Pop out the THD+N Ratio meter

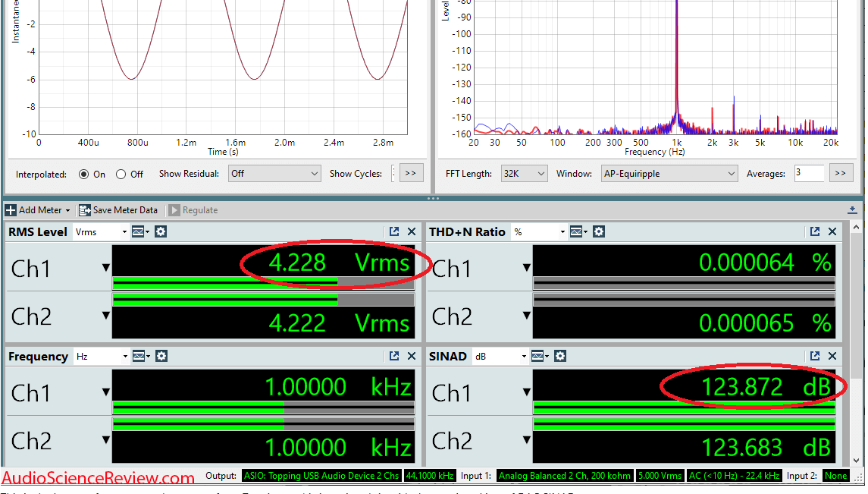pyautogui.click(x=815, y=231)
